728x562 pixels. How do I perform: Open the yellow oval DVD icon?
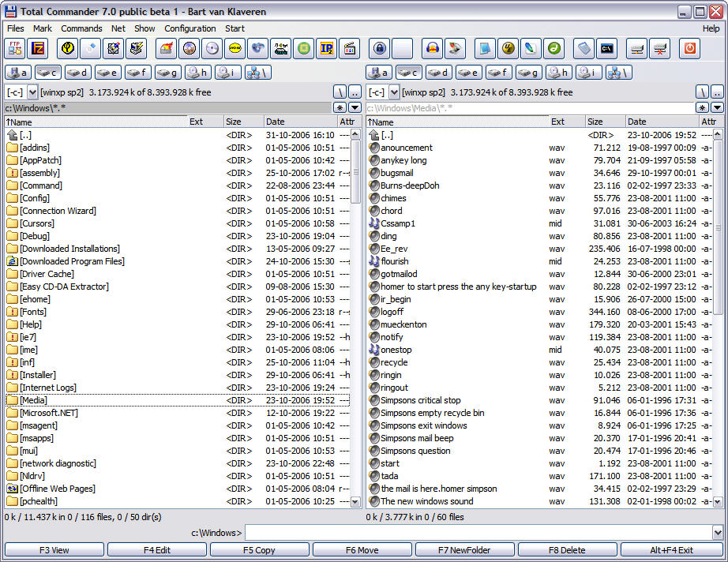coord(235,48)
